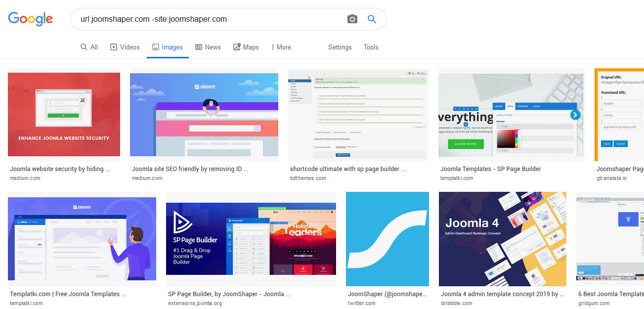Click twitter.com source label
The height and width of the screenshot is (309, 644).
[362, 303]
